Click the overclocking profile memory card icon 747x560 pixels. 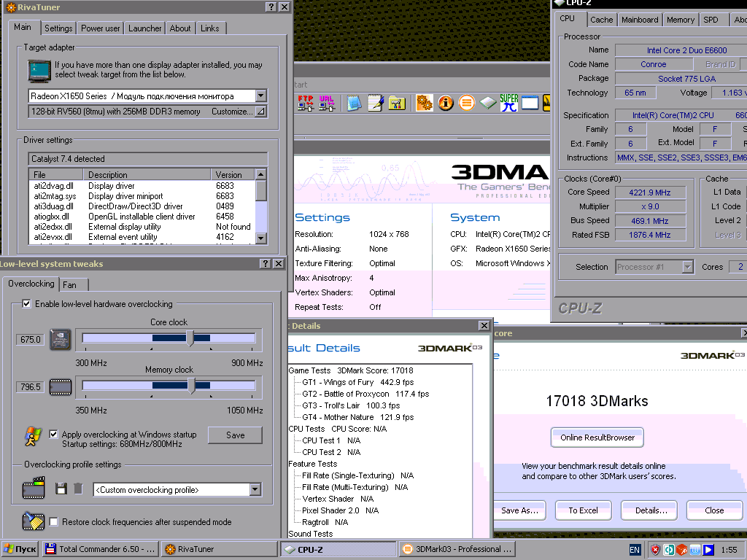(x=34, y=488)
